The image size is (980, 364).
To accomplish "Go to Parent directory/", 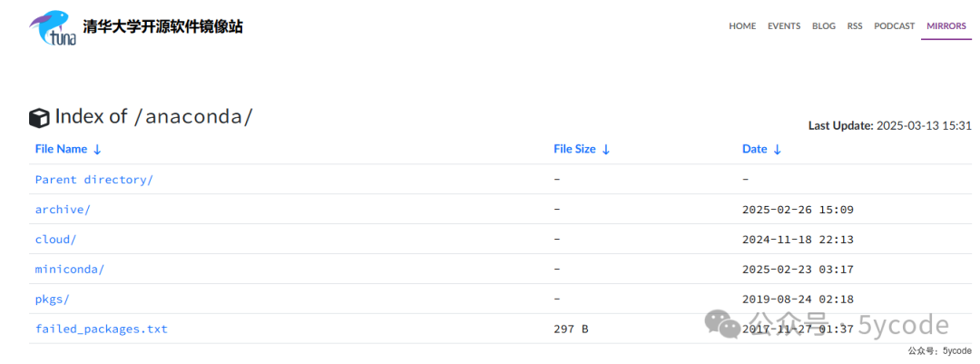I will 93,180.
